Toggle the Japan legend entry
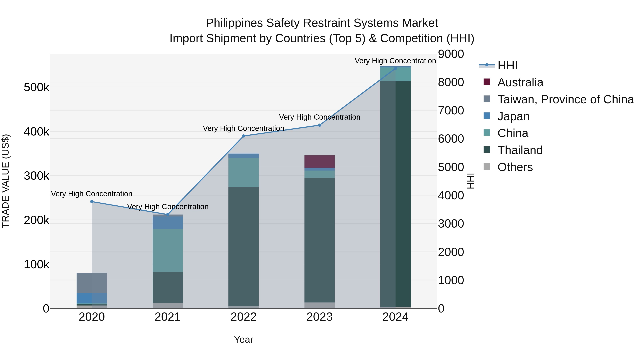The width and height of the screenshot is (644, 362). click(x=506, y=116)
